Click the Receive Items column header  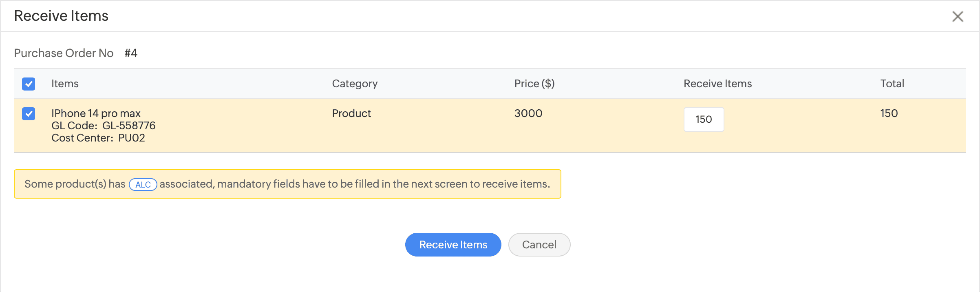(717, 84)
